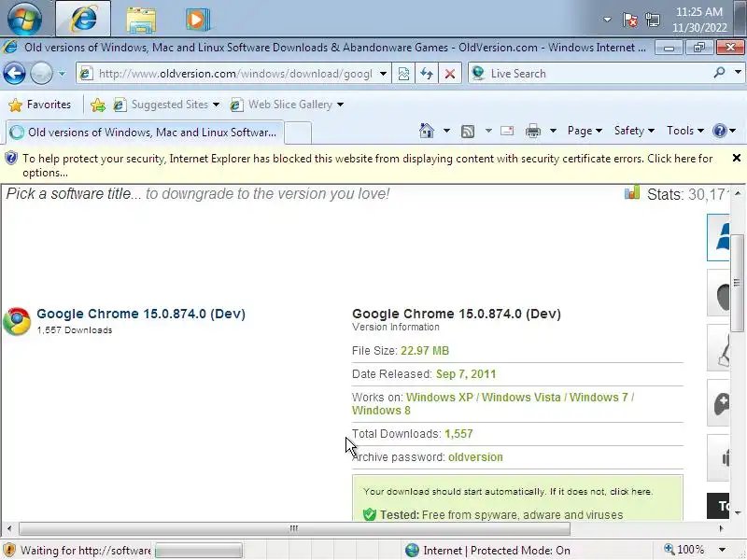The width and height of the screenshot is (747, 560).
Task: Click the Stats bar chart icon
Action: pyautogui.click(x=632, y=192)
